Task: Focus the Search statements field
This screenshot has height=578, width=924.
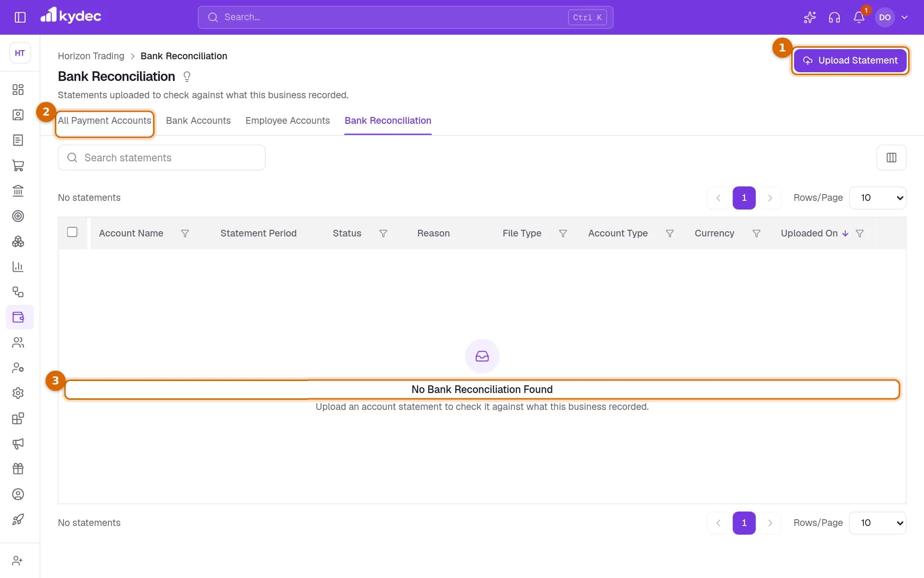Action: [x=162, y=158]
